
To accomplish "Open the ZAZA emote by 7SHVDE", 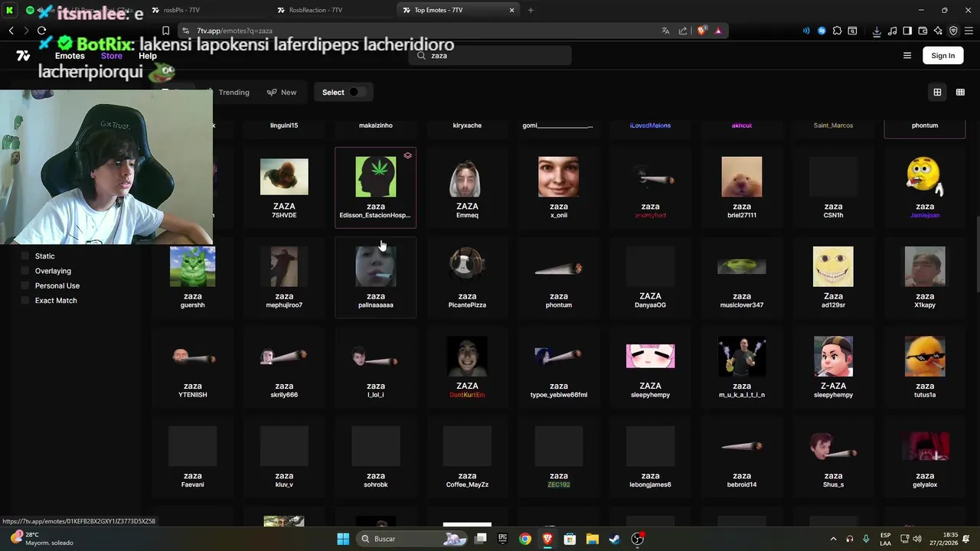I will tap(284, 187).
